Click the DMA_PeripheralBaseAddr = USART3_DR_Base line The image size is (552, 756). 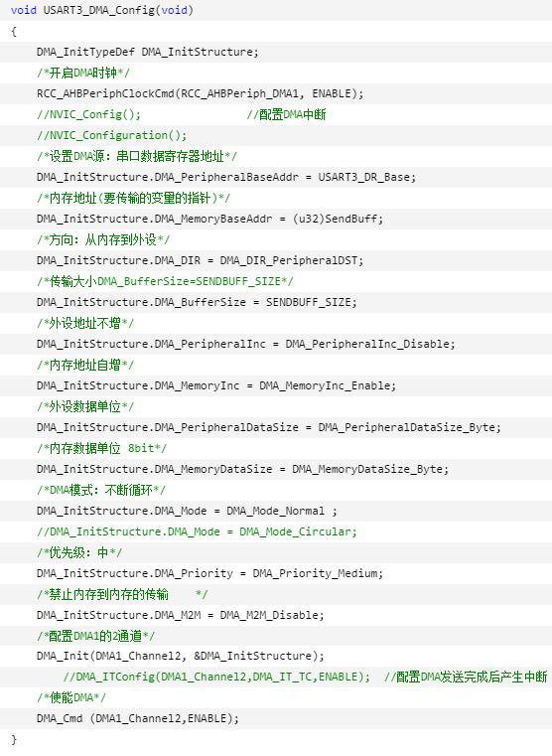tap(226, 177)
